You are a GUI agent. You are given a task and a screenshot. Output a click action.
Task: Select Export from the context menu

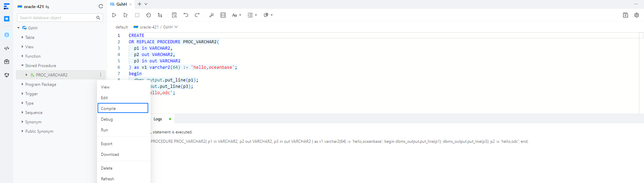point(107,144)
